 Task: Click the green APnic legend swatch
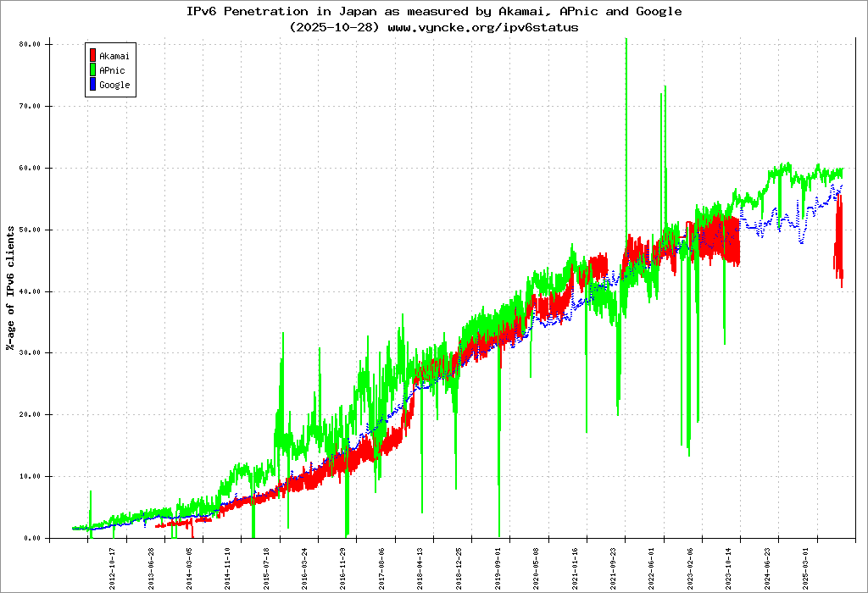click(92, 70)
